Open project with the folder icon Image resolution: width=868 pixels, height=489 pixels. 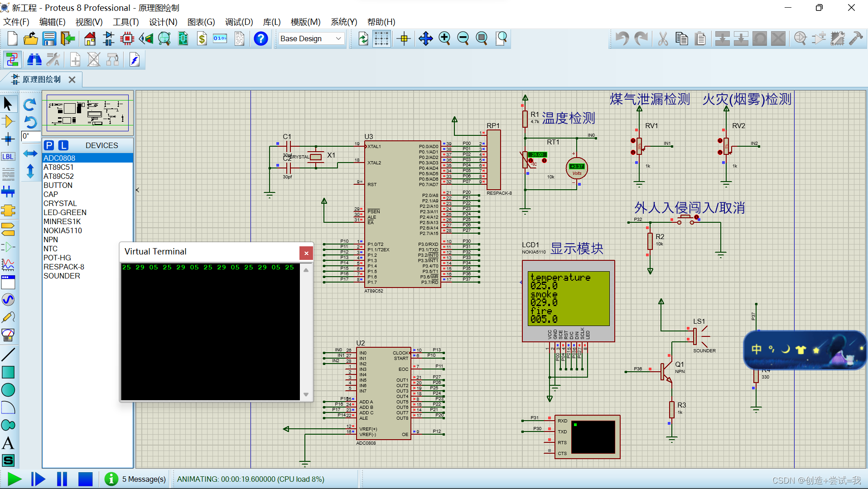click(x=30, y=39)
